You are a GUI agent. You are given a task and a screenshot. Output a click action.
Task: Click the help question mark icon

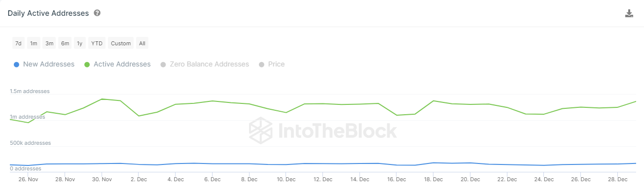(x=97, y=13)
